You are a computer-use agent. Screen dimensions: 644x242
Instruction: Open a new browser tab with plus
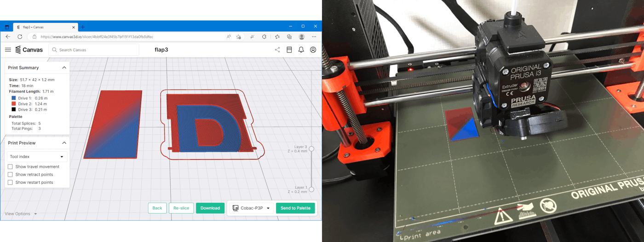(83, 27)
